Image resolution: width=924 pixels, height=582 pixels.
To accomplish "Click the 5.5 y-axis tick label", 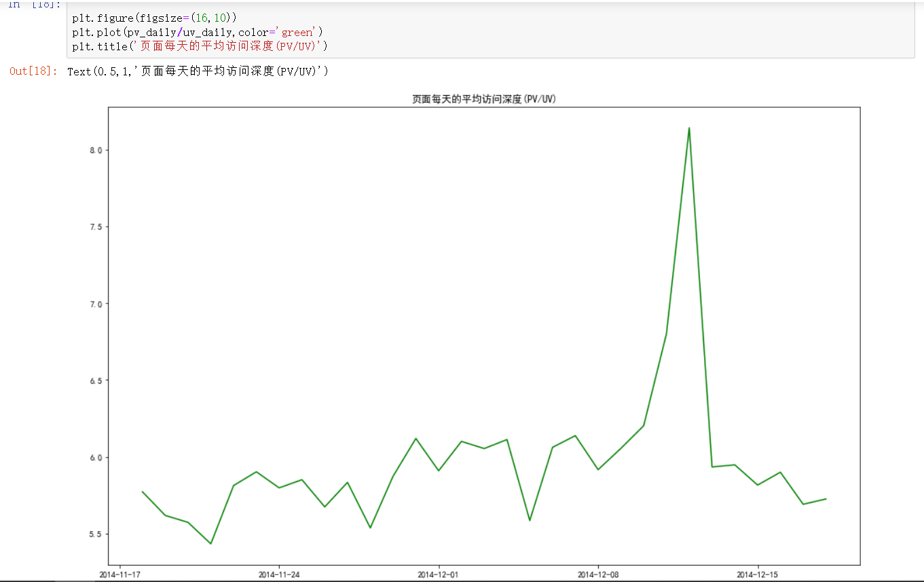I will pyautogui.click(x=94, y=534).
